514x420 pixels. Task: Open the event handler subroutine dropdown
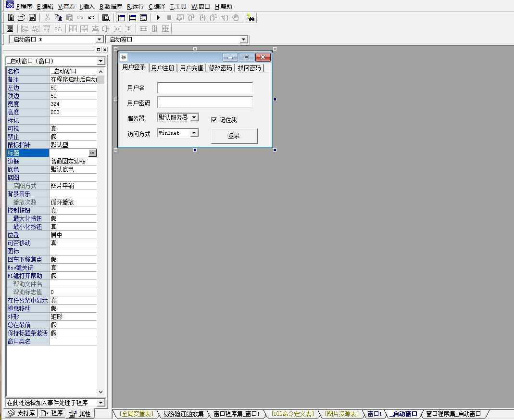pyautogui.click(x=100, y=403)
